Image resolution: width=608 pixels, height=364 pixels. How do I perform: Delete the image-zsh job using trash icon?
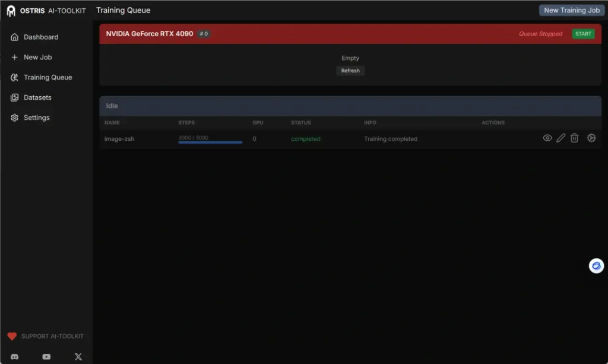tap(574, 138)
